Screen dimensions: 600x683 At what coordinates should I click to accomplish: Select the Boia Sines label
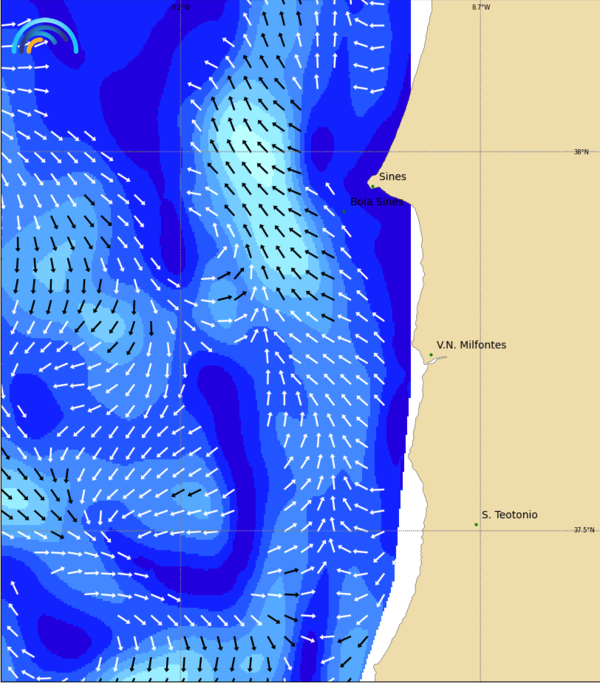click(x=376, y=201)
